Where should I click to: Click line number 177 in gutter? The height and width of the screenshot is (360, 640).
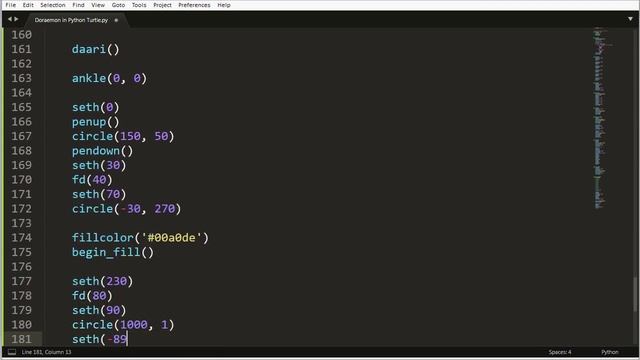pos(21,281)
